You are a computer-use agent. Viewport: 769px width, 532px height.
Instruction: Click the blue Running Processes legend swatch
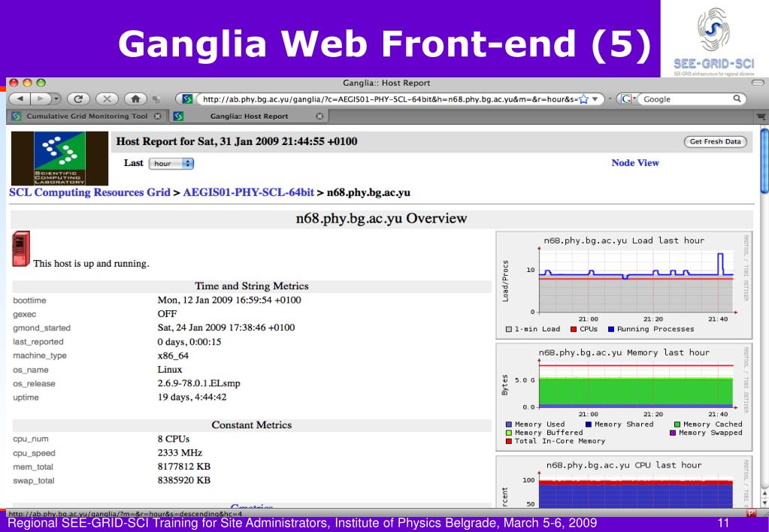[x=611, y=330]
